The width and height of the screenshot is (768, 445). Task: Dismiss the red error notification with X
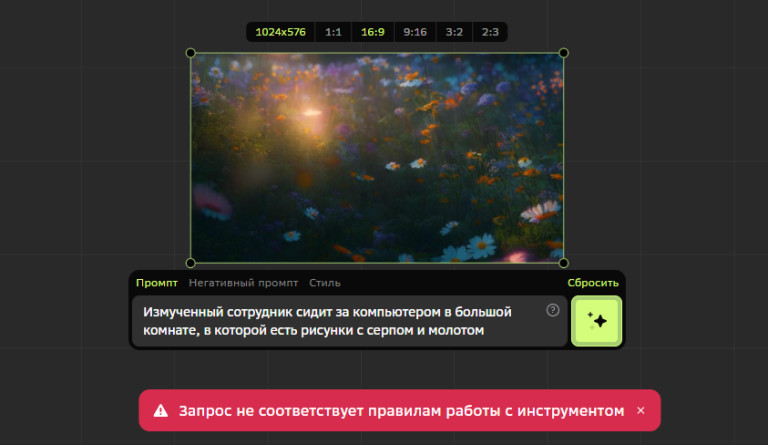point(641,411)
